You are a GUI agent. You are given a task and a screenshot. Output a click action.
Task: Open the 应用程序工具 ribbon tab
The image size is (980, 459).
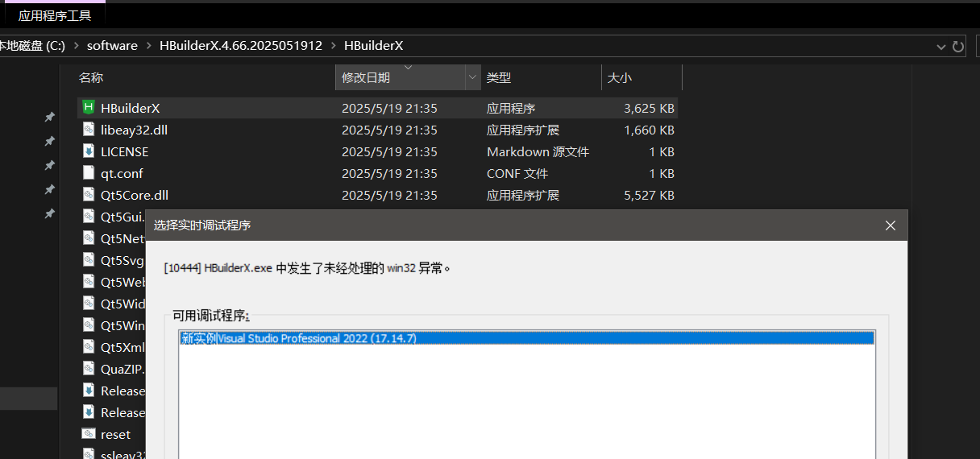54,14
